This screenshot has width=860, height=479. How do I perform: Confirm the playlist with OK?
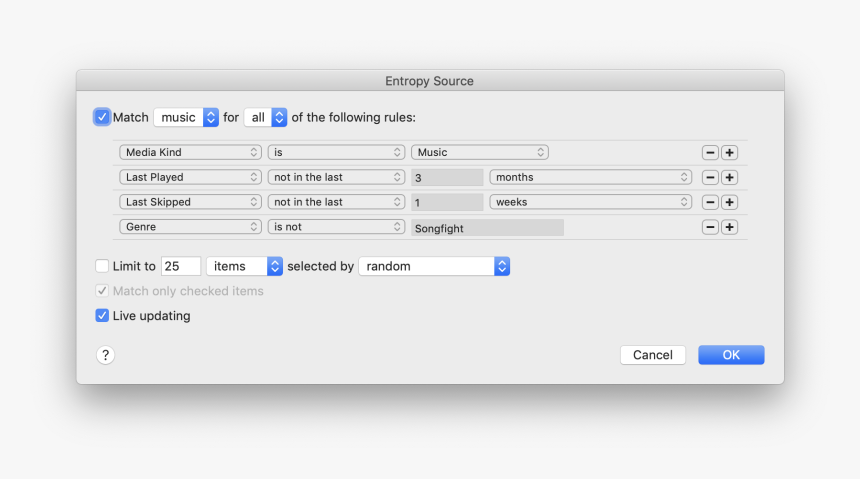(x=731, y=355)
